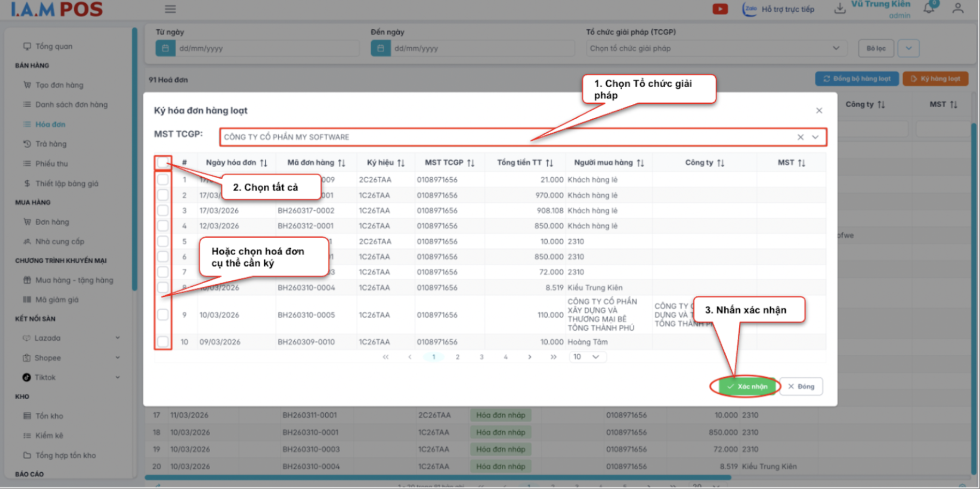Viewport: 980px width, 489px height.
Task: Toggle the select-all invoices checkbox
Action: click(163, 163)
